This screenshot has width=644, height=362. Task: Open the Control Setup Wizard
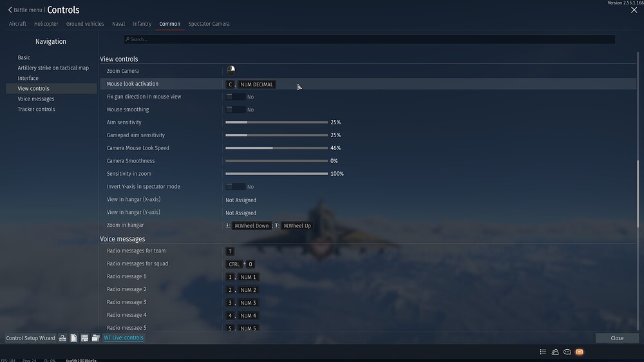[30, 338]
